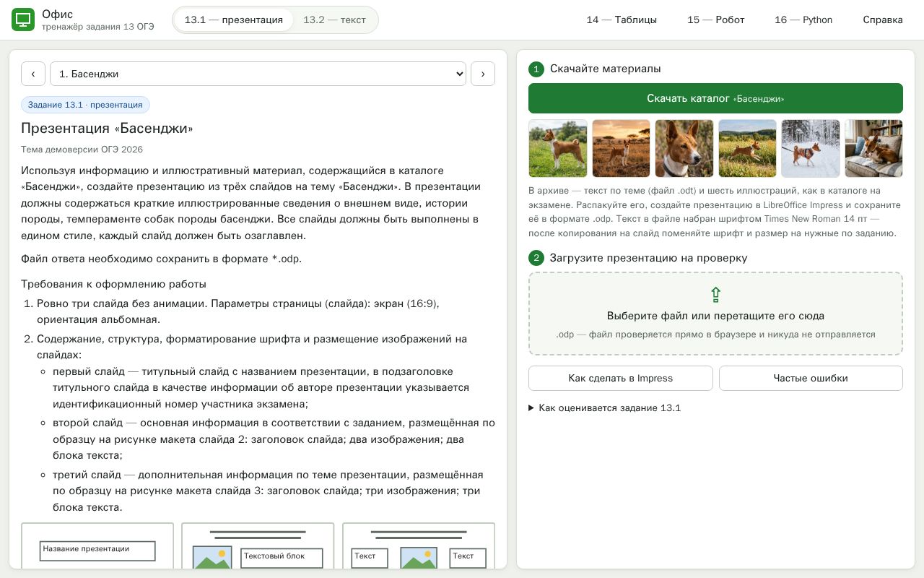This screenshot has height=578, width=924.
Task: Open the basenji on sofa thumbnail
Action: point(873,148)
